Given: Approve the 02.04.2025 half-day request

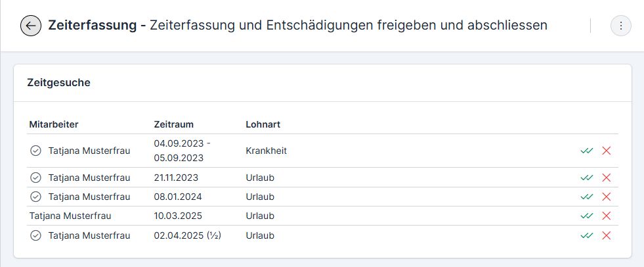Looking at the screenshot, I should coord(586,235).
